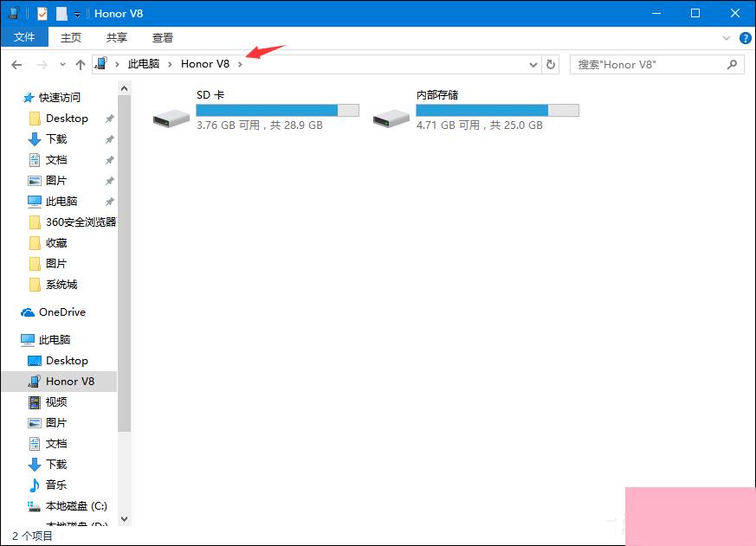Open Desktop listed under the 此电脑 node

[67, 361]
